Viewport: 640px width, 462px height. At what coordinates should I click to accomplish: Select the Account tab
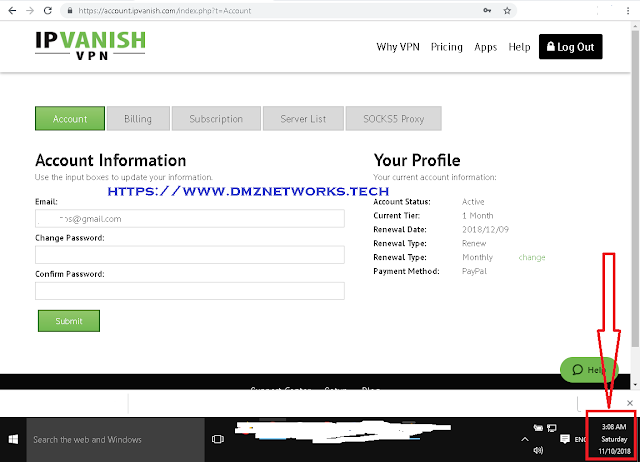click(x=70, y=118)
